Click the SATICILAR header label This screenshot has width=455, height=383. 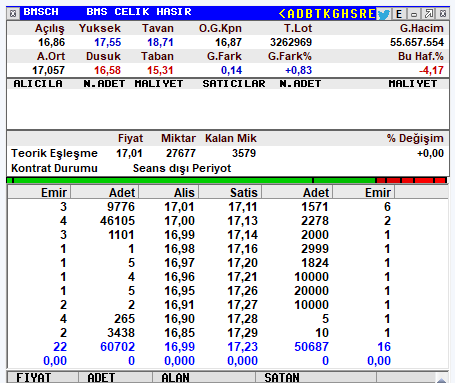pos(234,84)
